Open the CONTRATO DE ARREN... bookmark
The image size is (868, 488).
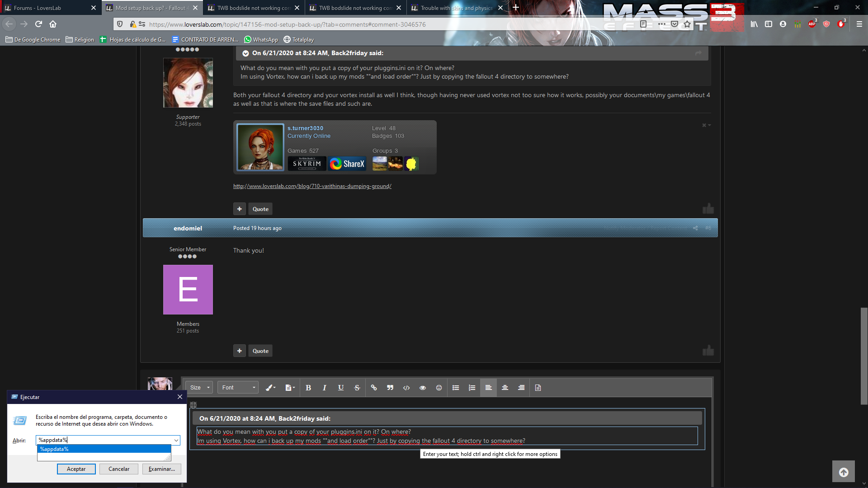pos(205,40)
